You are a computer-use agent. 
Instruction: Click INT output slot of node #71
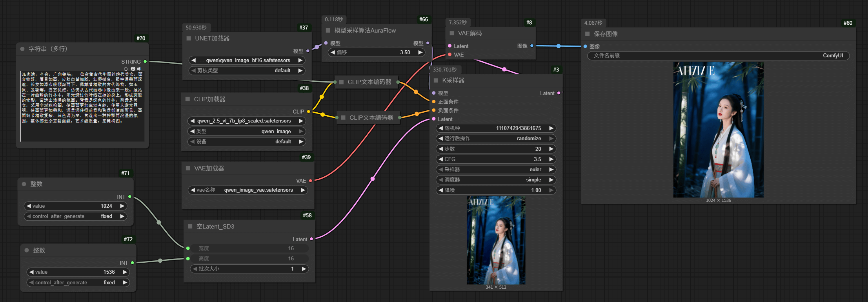pyautogui.click(x=130, y=197)
